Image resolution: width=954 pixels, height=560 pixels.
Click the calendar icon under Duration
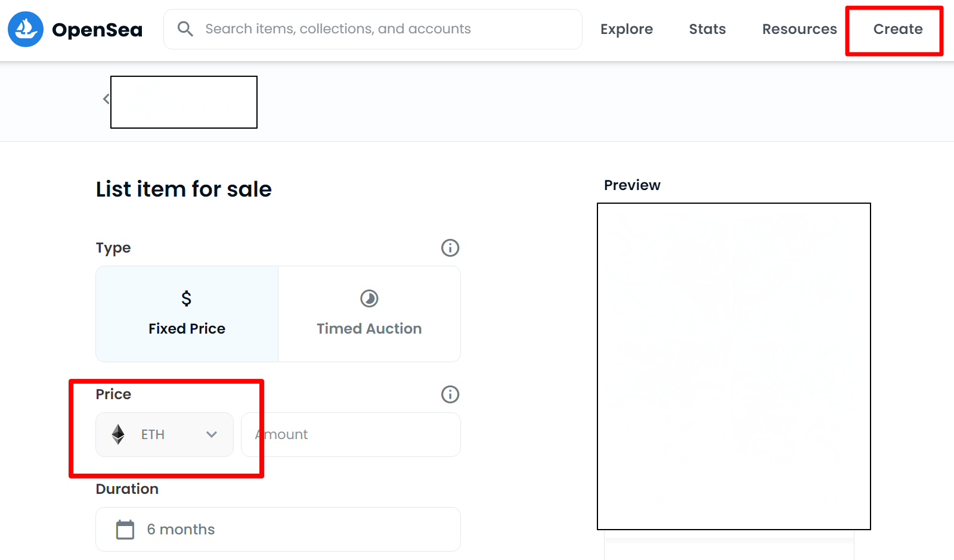[x=125, y=530]
